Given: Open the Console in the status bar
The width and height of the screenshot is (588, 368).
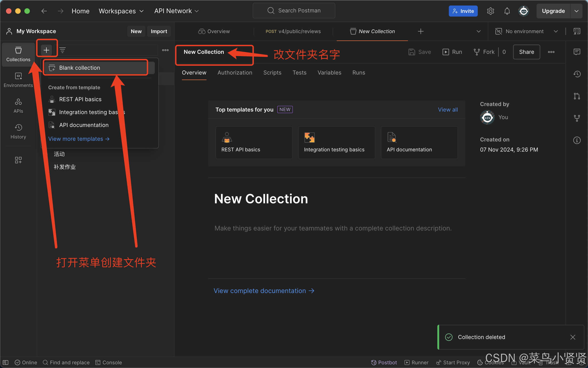Looking at the screenshot, I should [109, 362].
